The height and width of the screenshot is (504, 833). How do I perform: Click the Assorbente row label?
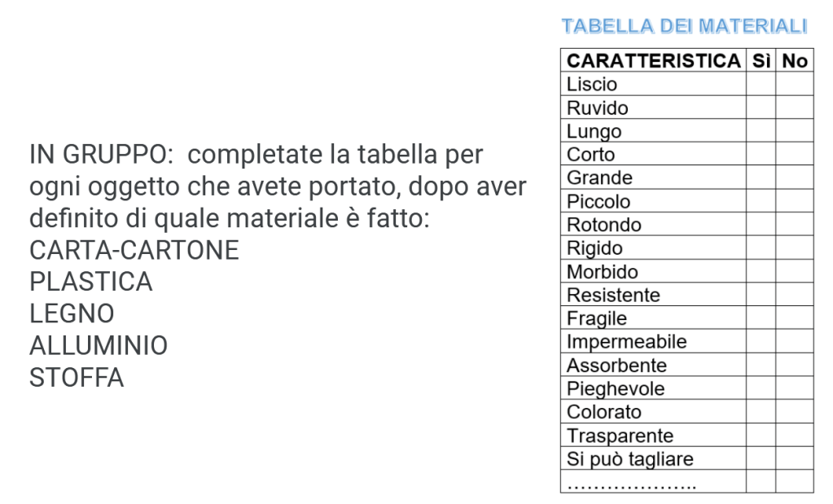[x=616, y=366]
